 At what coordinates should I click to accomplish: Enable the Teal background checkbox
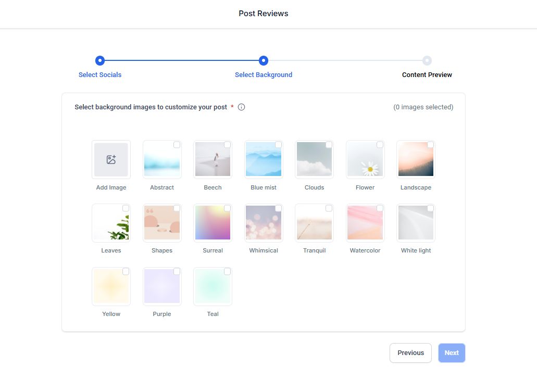228,272
